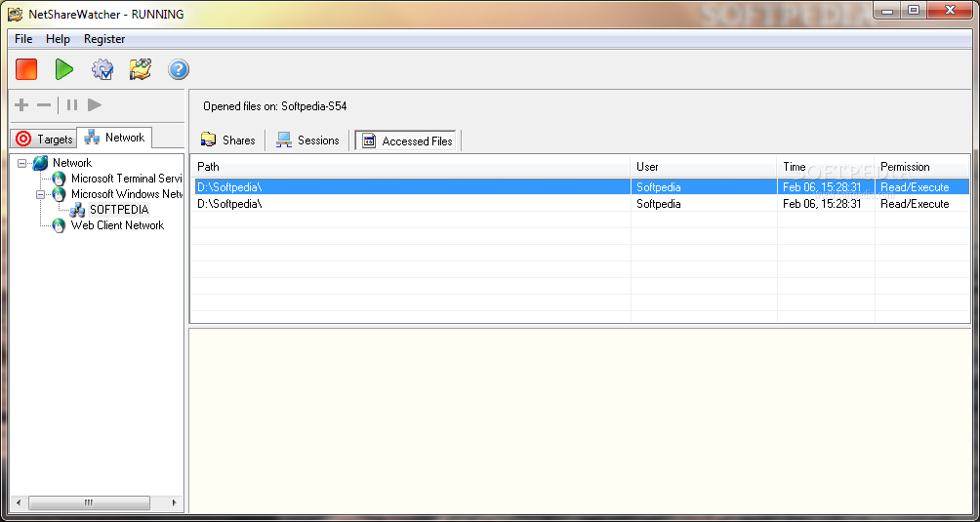Open settings via the gear checkmark icon
The height and width of the screenshot is (522, 980).
pos(102,68)
